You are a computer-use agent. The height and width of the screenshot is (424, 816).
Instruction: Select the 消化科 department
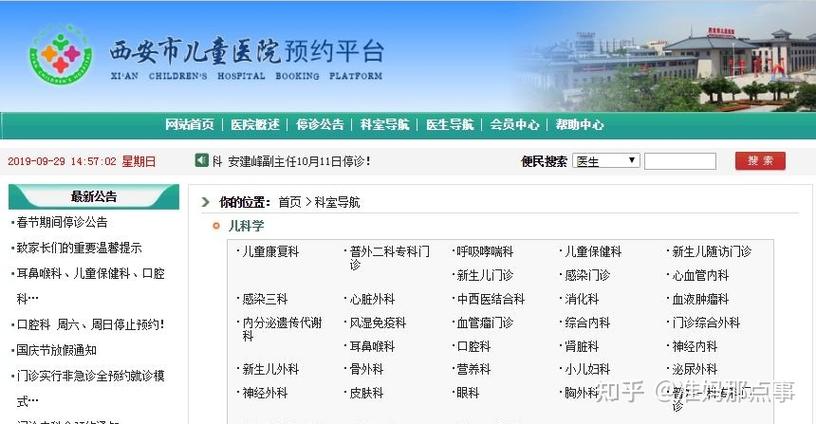click(x=582, y=299)
